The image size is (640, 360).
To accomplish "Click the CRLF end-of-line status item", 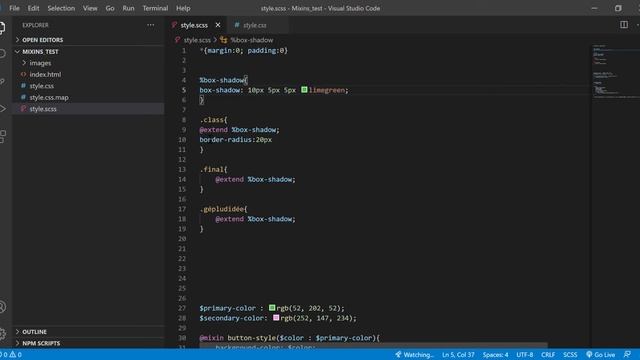I will coord(548,355).
